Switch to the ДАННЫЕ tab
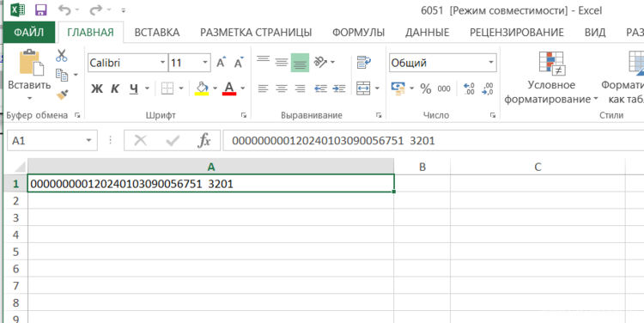The width and height of the screenshot is (644, 323). 427,33
